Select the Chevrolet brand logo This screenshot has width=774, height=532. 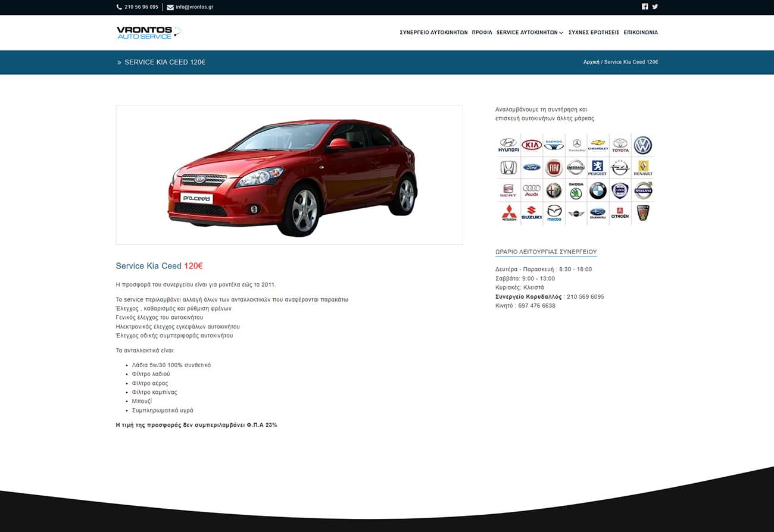[598, 145]
